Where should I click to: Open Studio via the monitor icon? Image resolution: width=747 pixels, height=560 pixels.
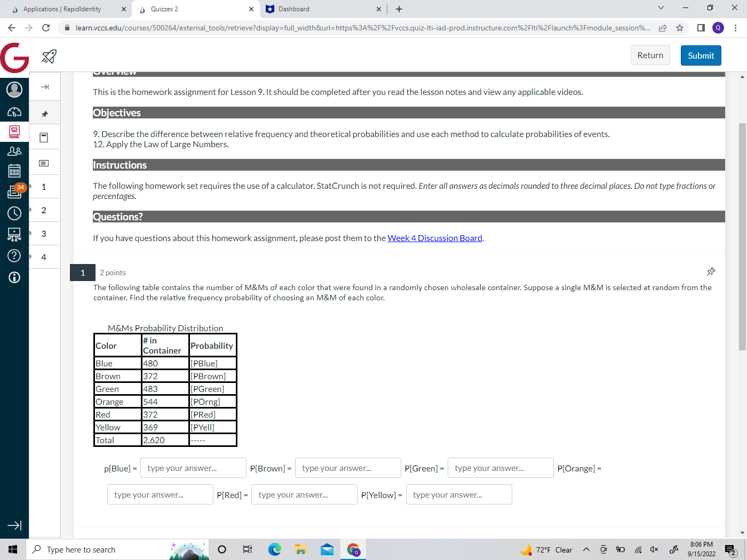click(x=14, y=234)
